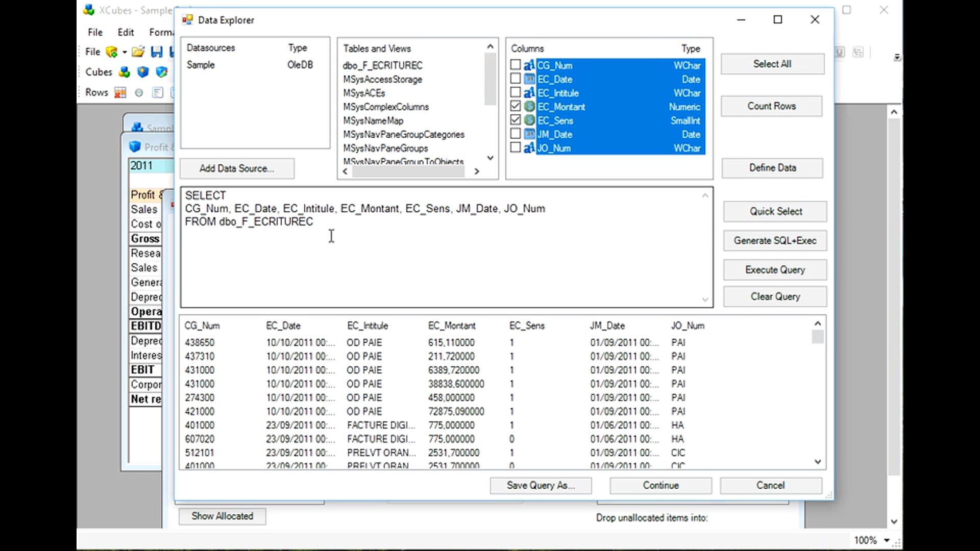980x551 pixels.
Task: Open a file using the folder icon
Action: click(x=137, y=51)
